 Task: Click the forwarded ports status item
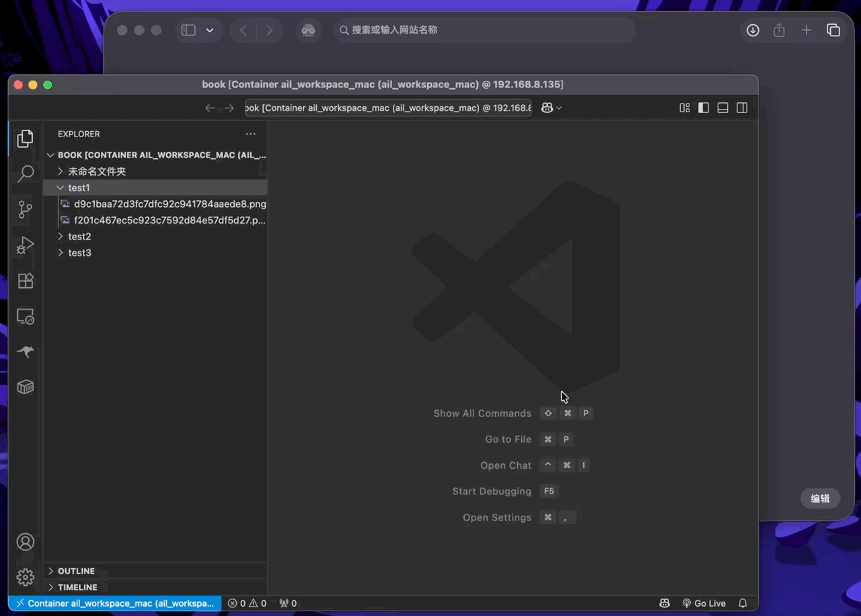(x=288, y=603)
